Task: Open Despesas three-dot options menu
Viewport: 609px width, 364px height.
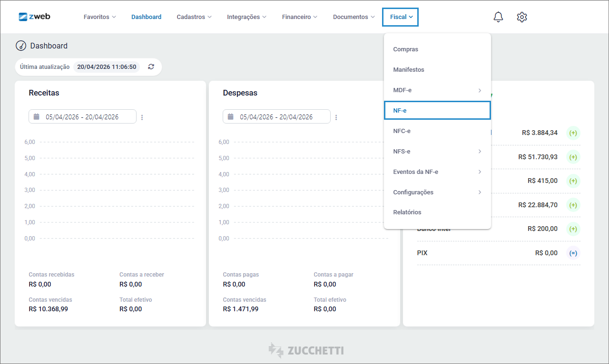Action: point(336,117)
